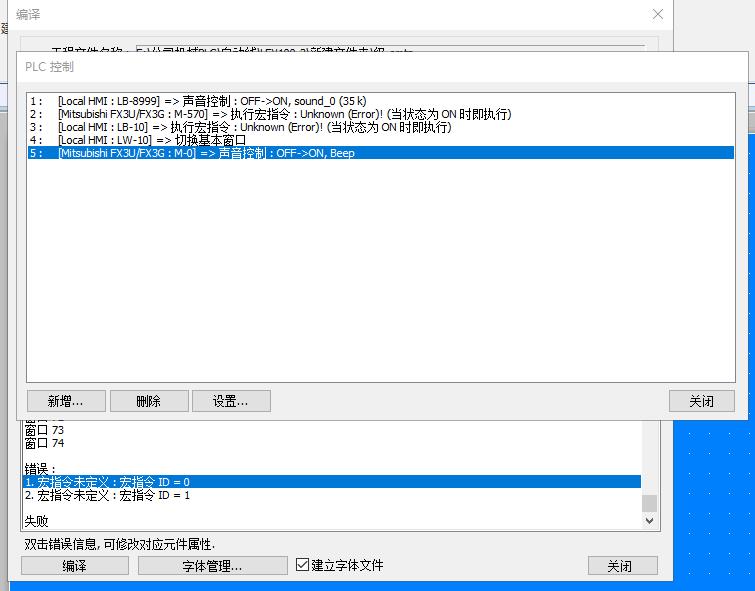Select the M-570 macro command entry
The image size is (755, 591).
[284, 114]
